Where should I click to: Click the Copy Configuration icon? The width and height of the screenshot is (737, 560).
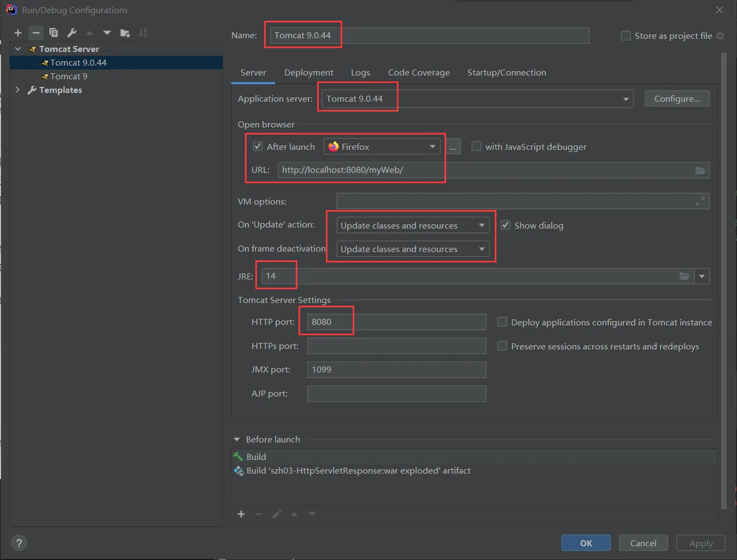(54, 33)
